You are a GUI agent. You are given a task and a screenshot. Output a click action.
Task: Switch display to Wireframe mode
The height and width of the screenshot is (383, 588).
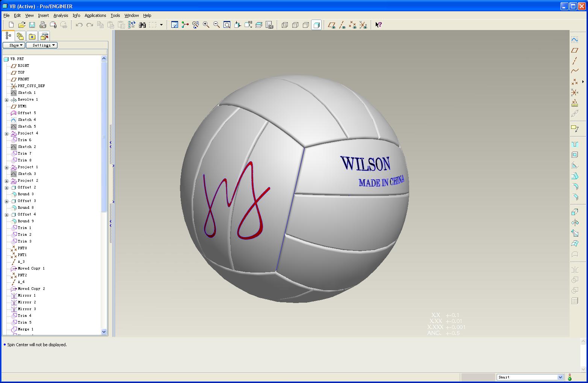pos(285,25)
